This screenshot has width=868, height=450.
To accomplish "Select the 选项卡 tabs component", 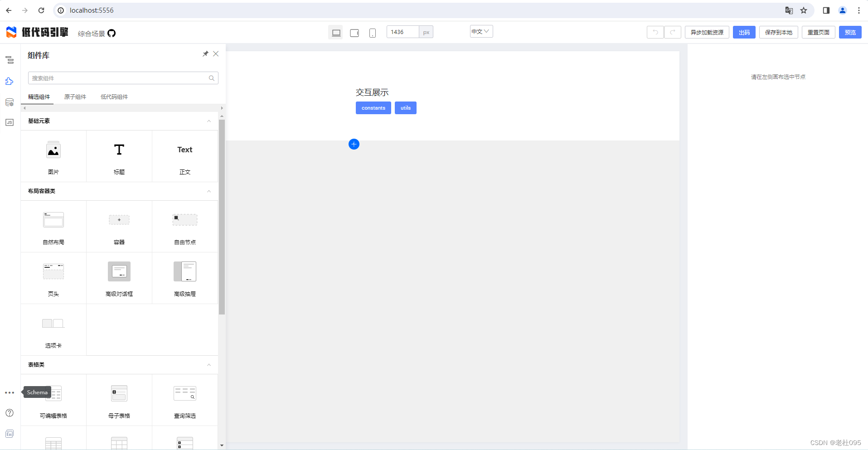I will (53, 330).
